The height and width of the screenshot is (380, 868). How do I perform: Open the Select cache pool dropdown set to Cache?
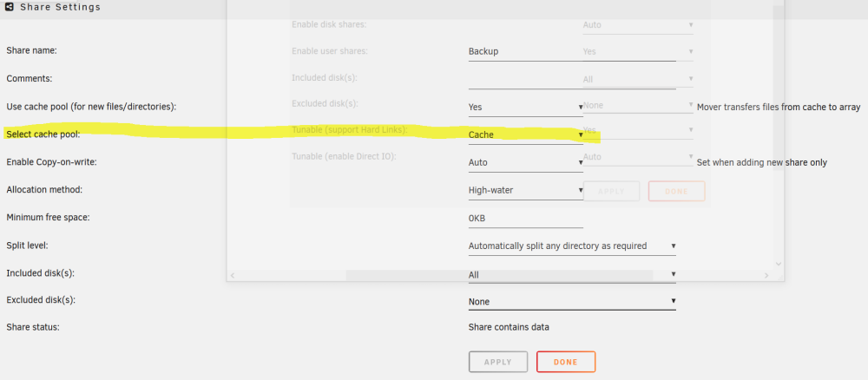[525, 134]
